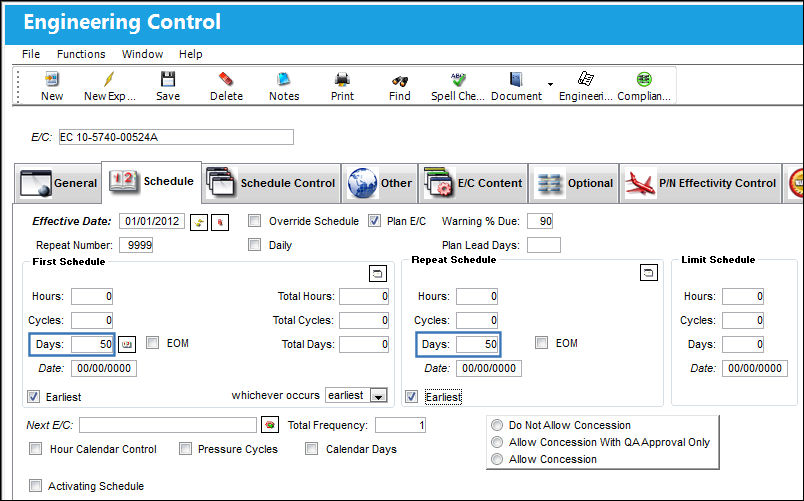Viewport: 804px width, 501px height.
Task: Click the Repeat Schedule Date field
Action: (x=489, y=368)
